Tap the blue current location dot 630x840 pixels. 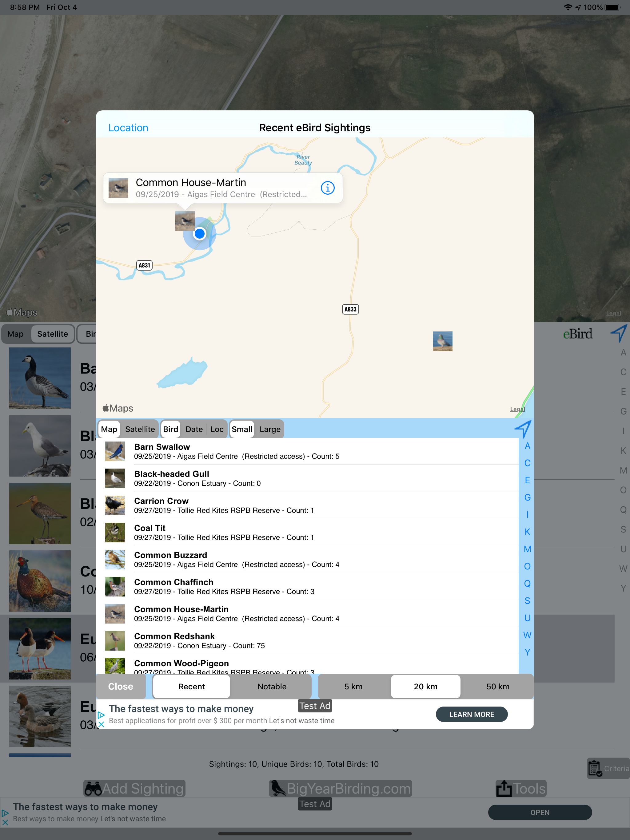tap(199, 234)
